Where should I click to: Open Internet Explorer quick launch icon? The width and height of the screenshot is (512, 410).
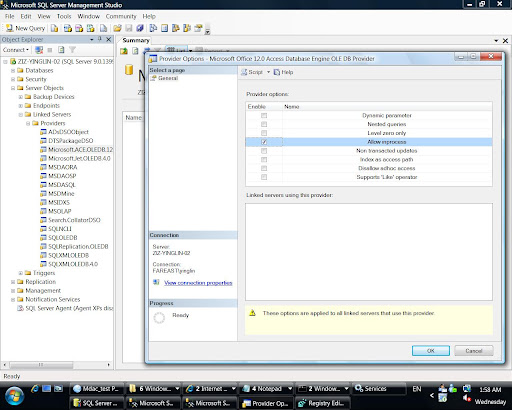click(35, 389)
